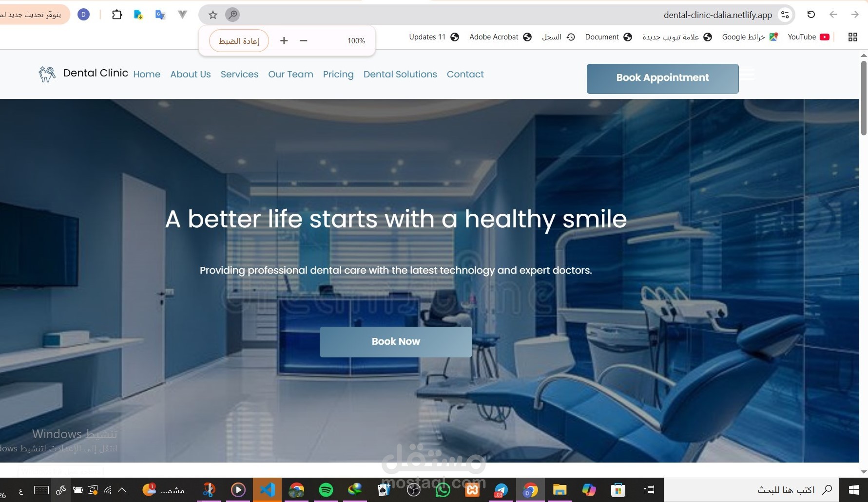Screen dimensions: 868x502
Task: Navigate to the Dental Solutions menu item
Action: [400, 74]
